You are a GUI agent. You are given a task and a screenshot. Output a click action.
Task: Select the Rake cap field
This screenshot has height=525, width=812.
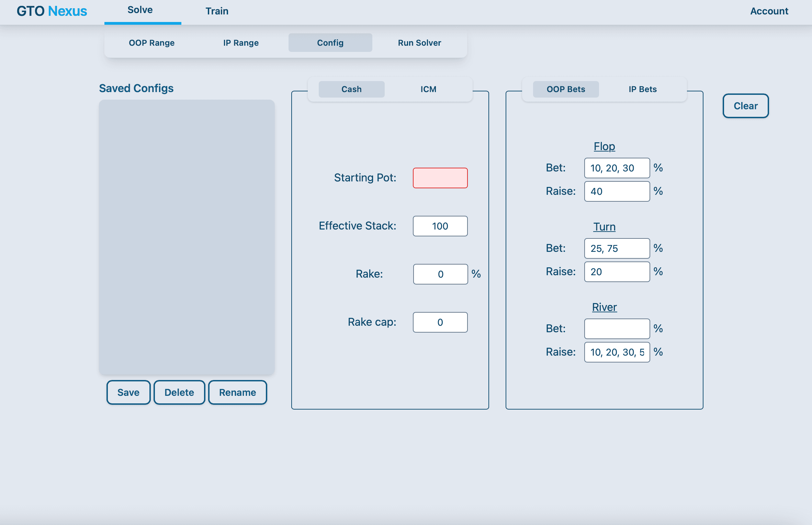(440, 322)
